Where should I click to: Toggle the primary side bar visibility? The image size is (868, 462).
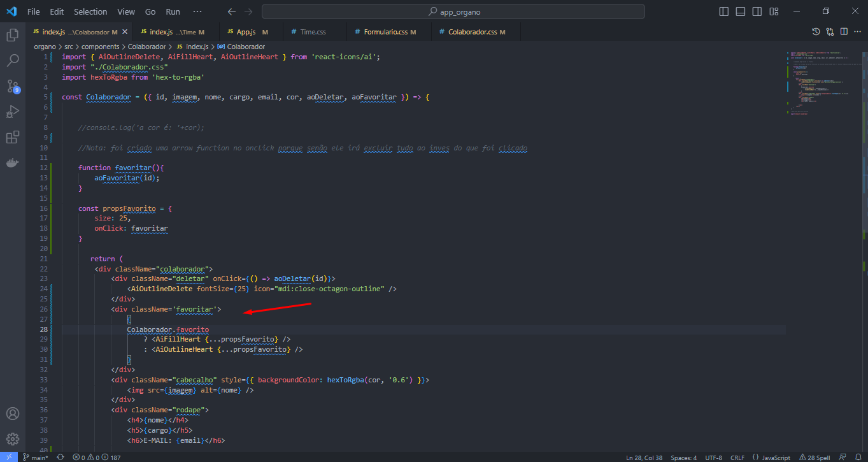click(723, 11)
